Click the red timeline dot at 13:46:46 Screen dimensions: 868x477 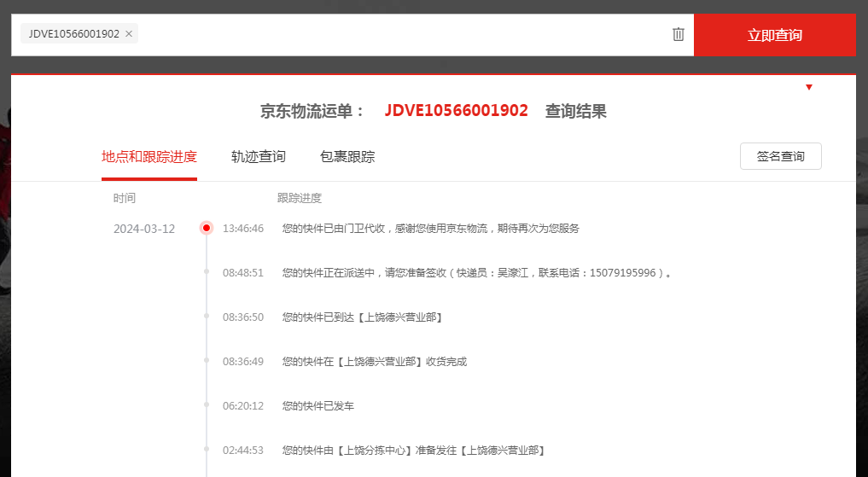tap(207, 228)
